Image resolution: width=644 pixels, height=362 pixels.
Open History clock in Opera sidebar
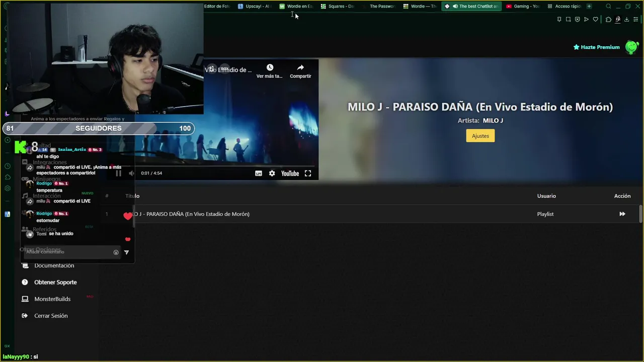coord(7,166)
